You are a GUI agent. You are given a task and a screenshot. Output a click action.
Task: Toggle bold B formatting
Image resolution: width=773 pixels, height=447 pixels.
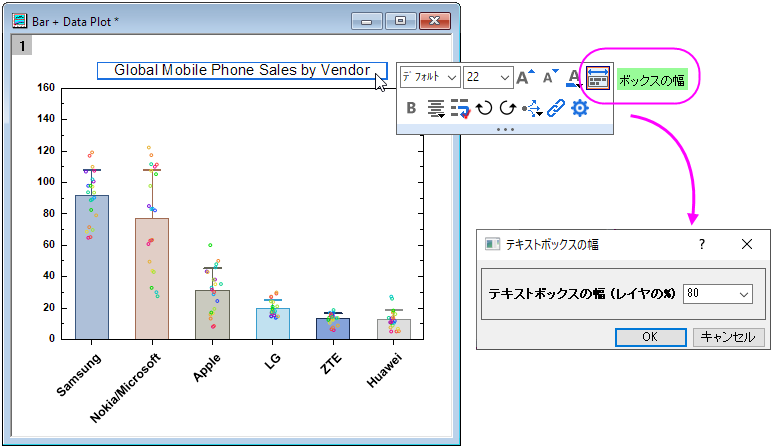(411, 107)
